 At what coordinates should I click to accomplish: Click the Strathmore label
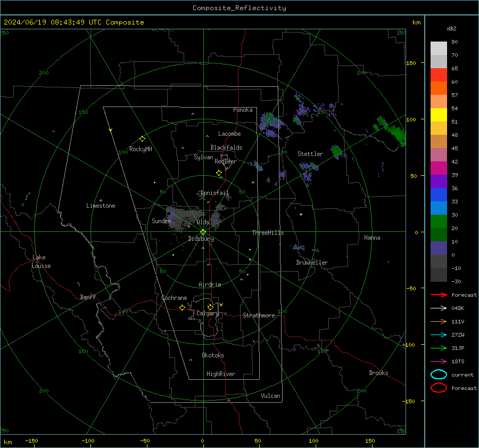[259, 315]
